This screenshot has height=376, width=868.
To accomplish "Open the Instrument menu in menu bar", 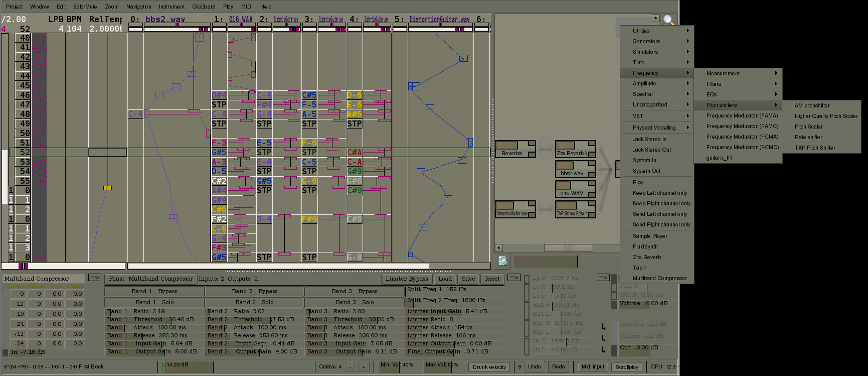I will (171, 7).
